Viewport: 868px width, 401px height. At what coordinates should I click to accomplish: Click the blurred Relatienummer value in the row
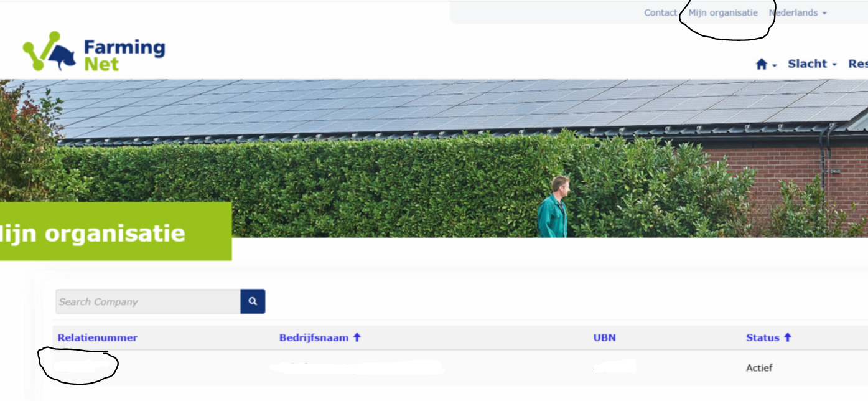coord(77,366)
